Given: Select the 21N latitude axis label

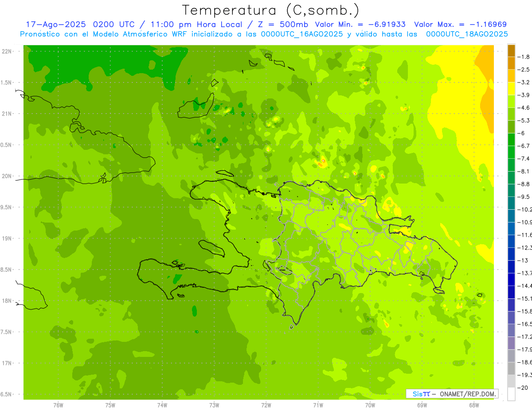Looking at the screenshot, I should tap(7, 114).
